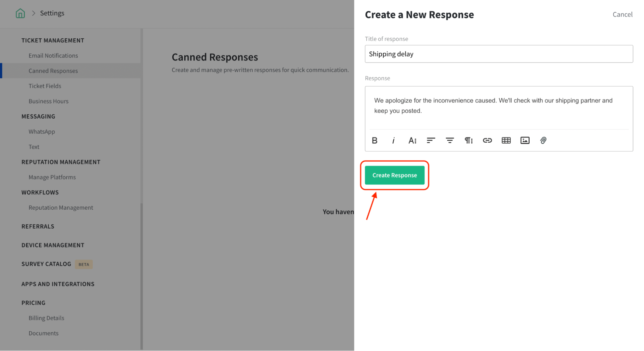Click the center align icon

[450, 140]
